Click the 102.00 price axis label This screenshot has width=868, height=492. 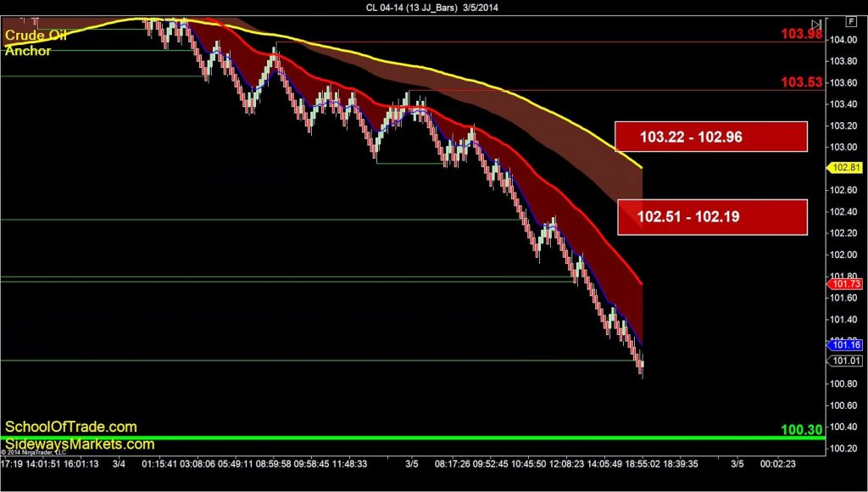[x=842, y=254]
